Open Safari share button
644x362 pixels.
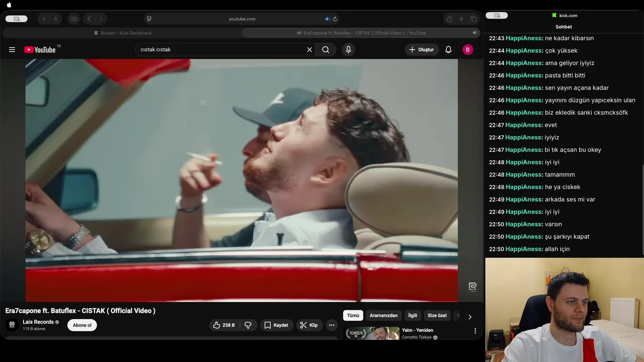point(449,19)
